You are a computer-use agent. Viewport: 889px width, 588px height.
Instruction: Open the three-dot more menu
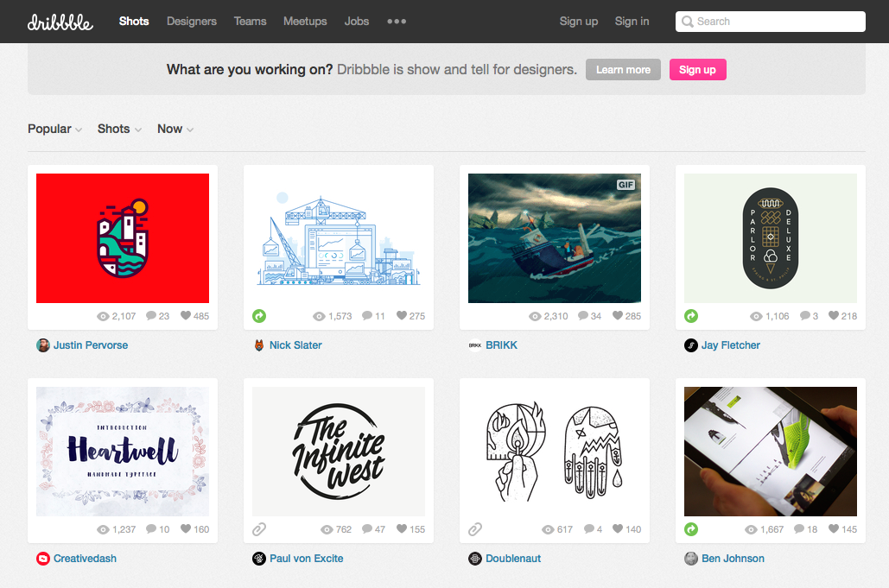397,22
